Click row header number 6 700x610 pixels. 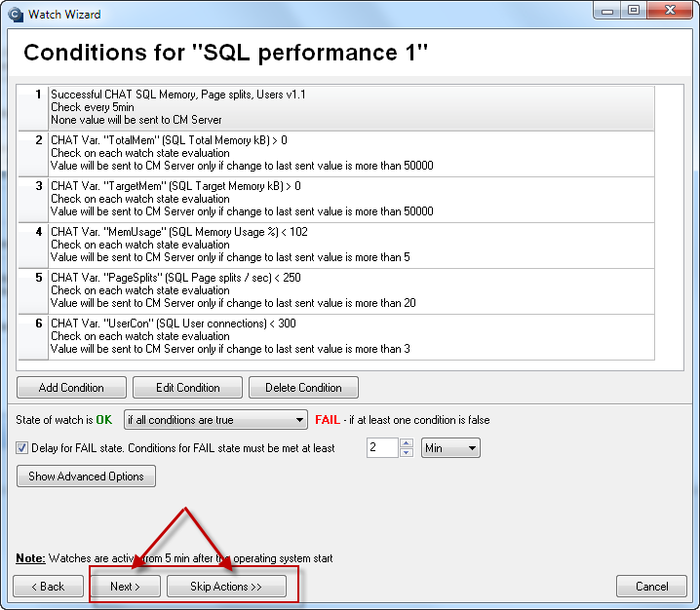[33, 336]
